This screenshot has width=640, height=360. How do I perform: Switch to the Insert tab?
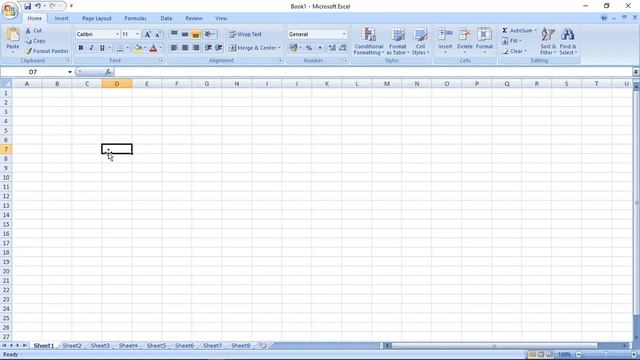pos(62,18)
